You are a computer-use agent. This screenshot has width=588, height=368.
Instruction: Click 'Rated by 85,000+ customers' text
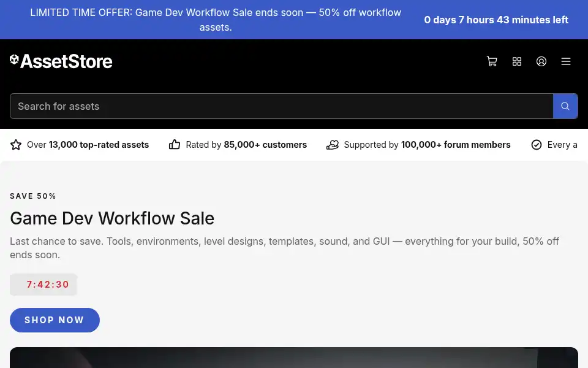(x=246, y=145)
